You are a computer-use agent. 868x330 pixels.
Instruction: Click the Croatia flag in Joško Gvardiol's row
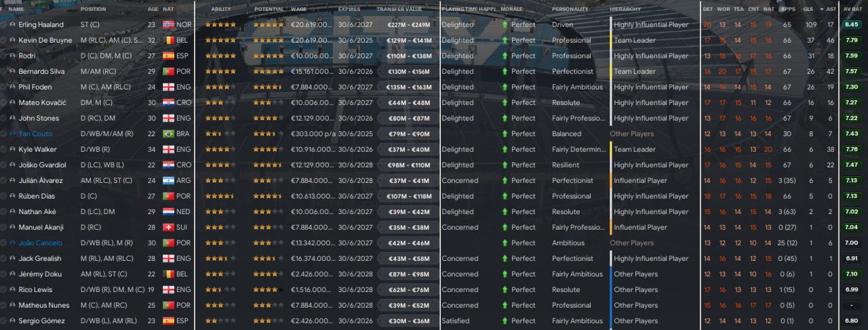168,165
